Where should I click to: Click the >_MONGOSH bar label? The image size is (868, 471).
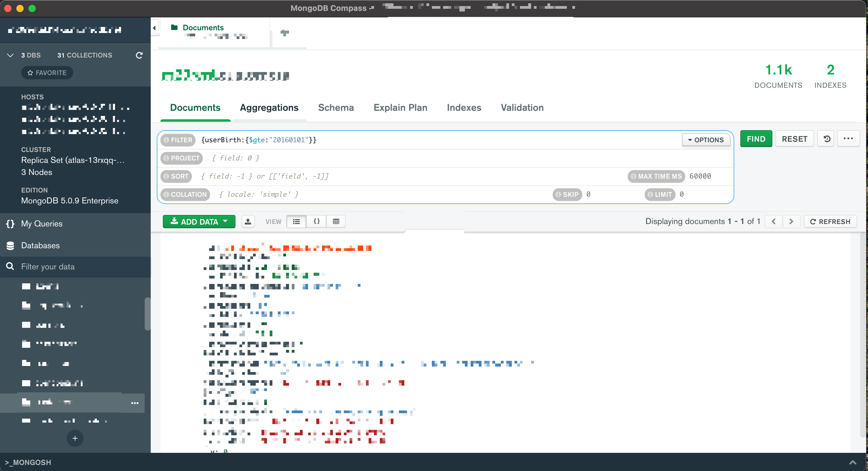(x=28, y=462)
